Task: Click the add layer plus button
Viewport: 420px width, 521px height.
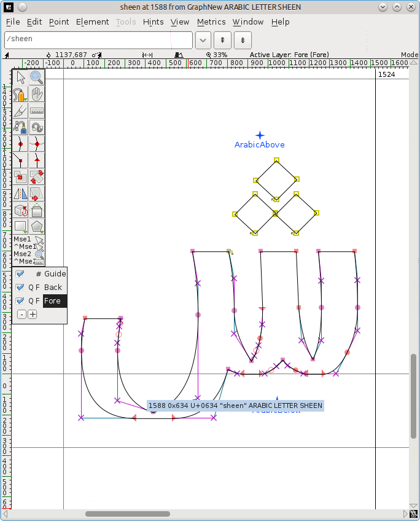Action: coord(33,315)
